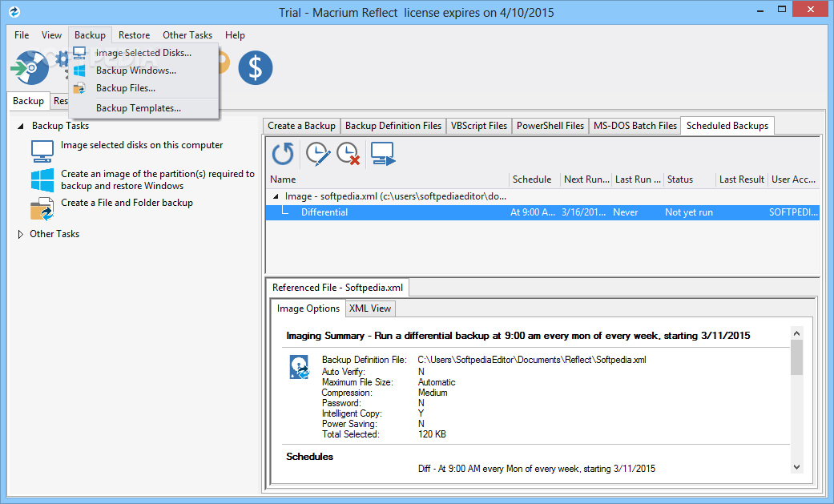834x504 pixels.
Task: Collapse the Image - softpedia.xml row
Action: pyautogui.click(x=276, y=196)
